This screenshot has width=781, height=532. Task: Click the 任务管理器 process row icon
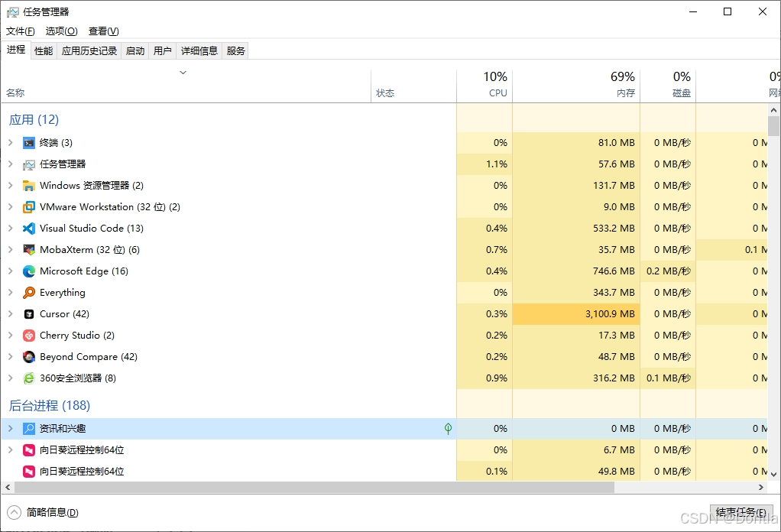click(29, 164)
